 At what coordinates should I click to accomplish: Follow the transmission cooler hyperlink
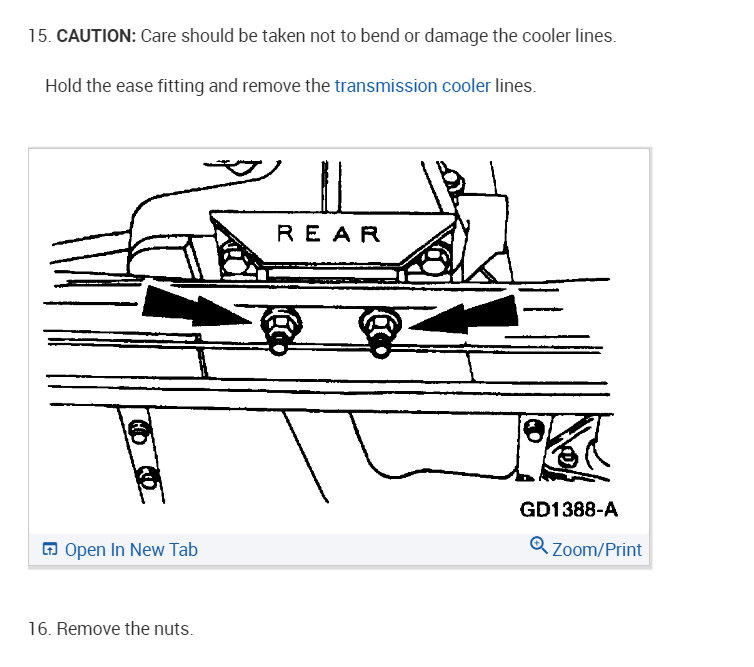(x=412, y=86)
